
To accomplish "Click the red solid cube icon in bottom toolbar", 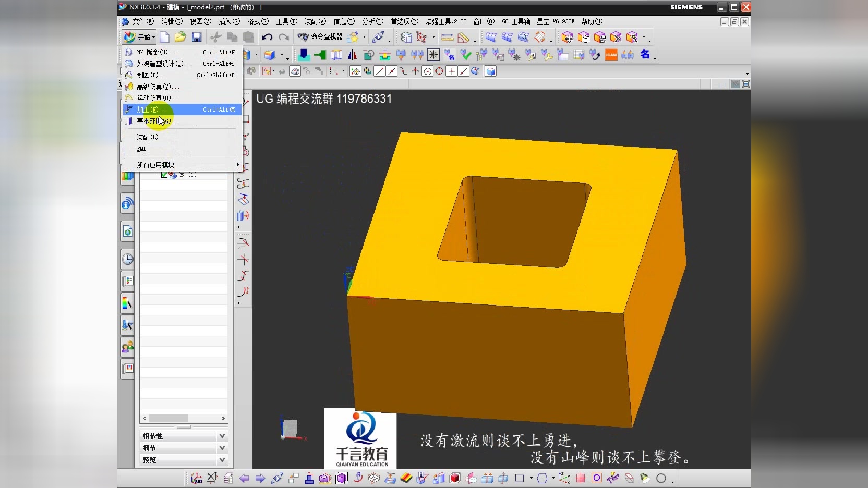I will [454, 478].
